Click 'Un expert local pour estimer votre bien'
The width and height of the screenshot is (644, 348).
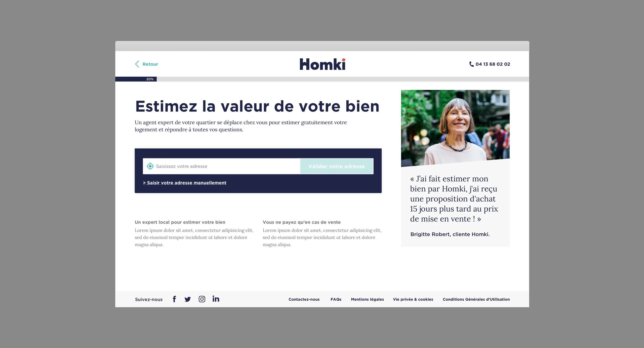pos(180,222)
